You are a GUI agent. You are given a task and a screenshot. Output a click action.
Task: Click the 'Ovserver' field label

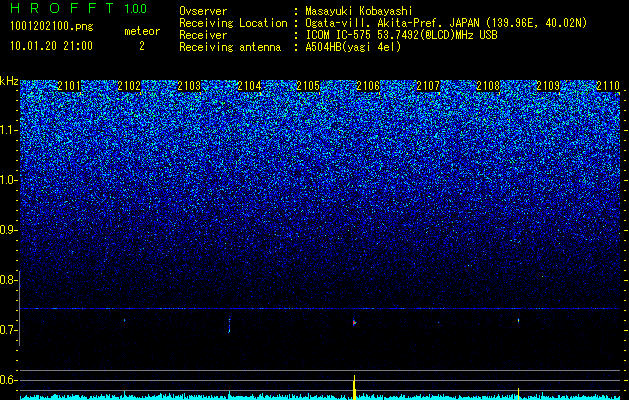(x=203, y=11)
